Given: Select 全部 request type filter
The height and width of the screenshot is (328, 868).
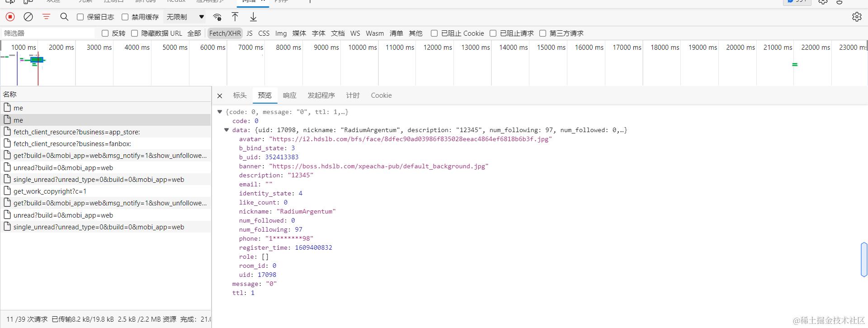Looking at the screenshot, I should (194, 33).
